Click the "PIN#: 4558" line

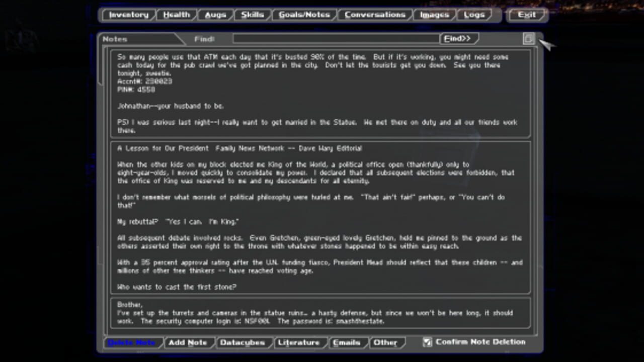coord(136,89)
